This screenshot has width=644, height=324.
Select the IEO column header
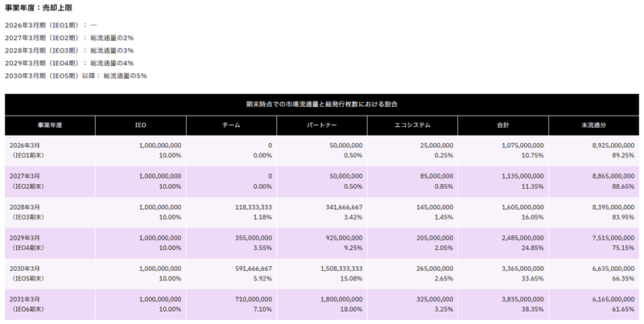pos(141,125)
